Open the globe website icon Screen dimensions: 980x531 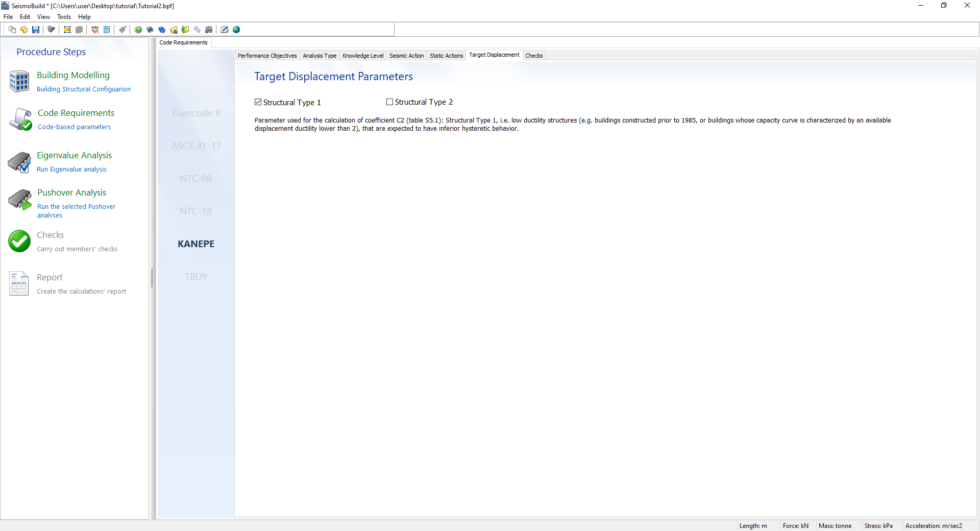point(236,30)
